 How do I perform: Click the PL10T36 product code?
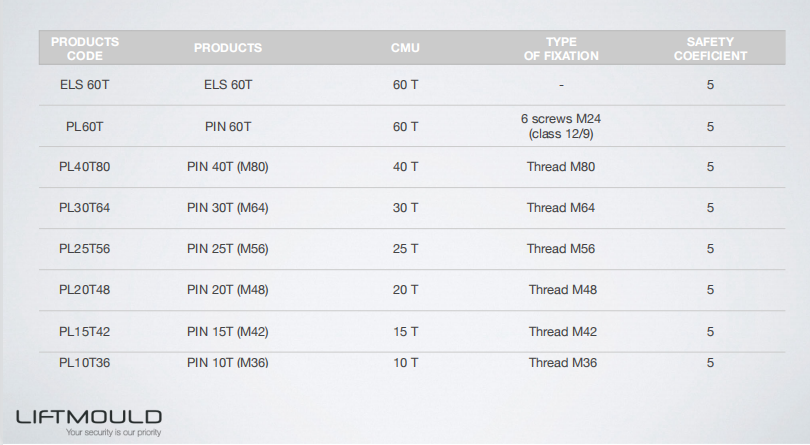point(85,362)
